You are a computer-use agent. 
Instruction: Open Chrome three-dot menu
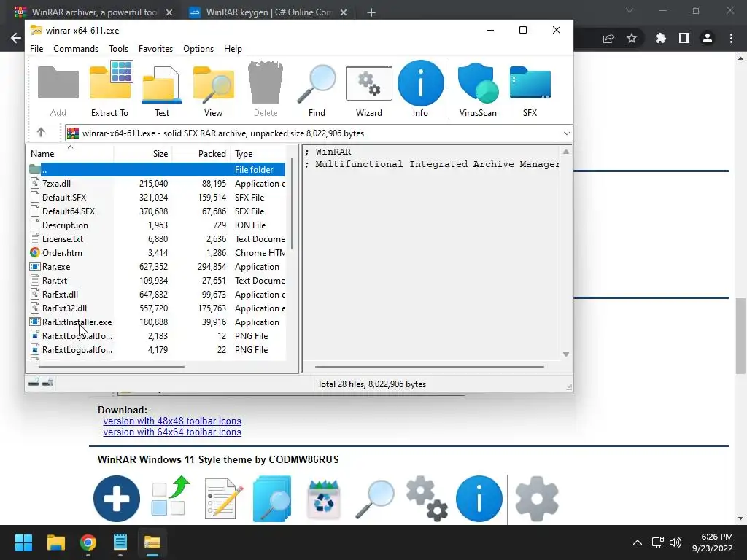click(731, 38)
